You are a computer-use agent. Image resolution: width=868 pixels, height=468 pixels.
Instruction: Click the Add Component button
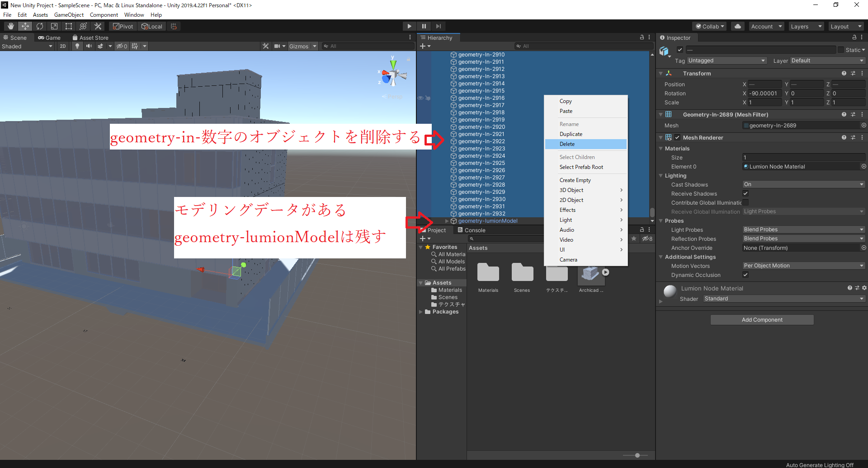click(x=762, y=320)
